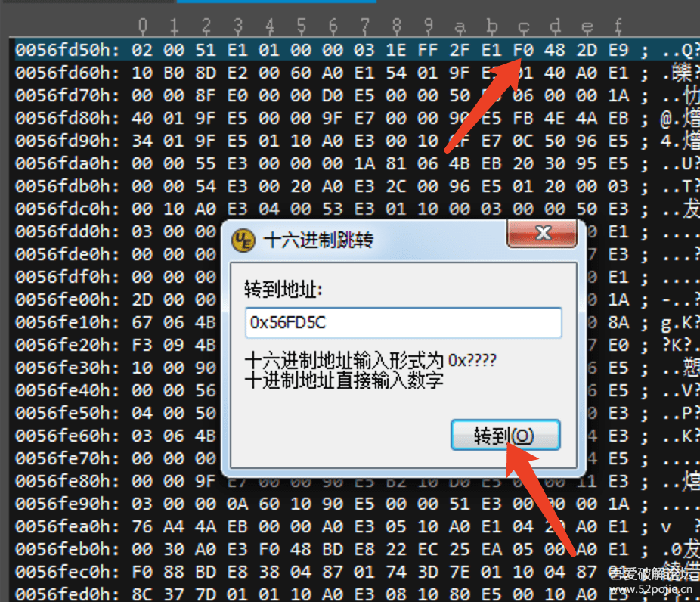Select byte 10 starting row 0056fd60h
700x602 pixels.
click(x=142, y=73)
